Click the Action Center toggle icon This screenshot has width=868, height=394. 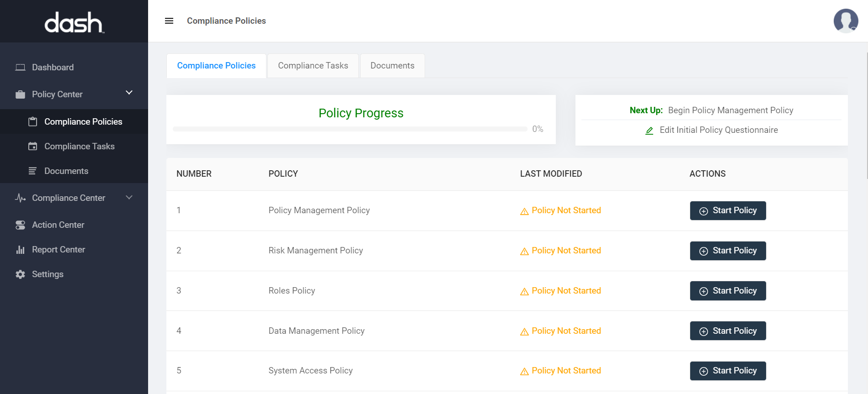(20, 225)
